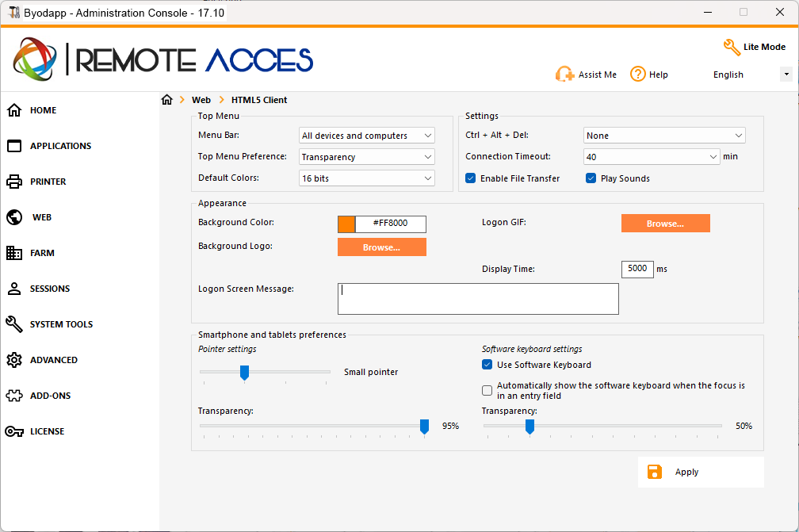Click the Home house icon in breadcrumb
This screenshot has height=532, width=799.
pos(166,99)
